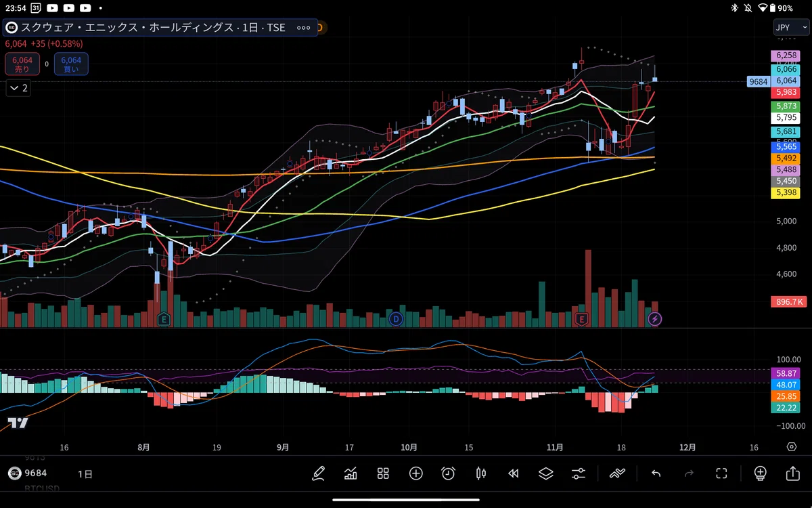Image resolution: width=812 pixels, height=508 pixels.
Task: Tap the circled plus compare icon
Action: click(x=415, y=473)
